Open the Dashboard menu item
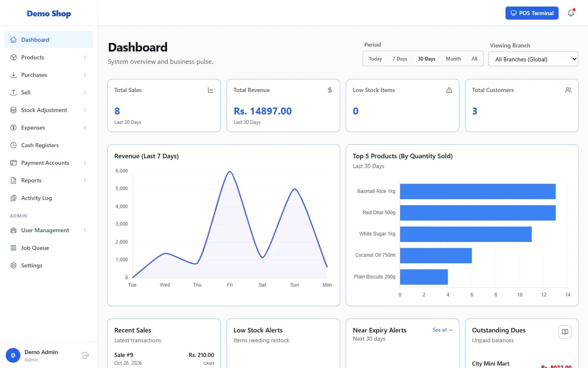The width and height of the screenshot is (588, 368). point(49,40)
